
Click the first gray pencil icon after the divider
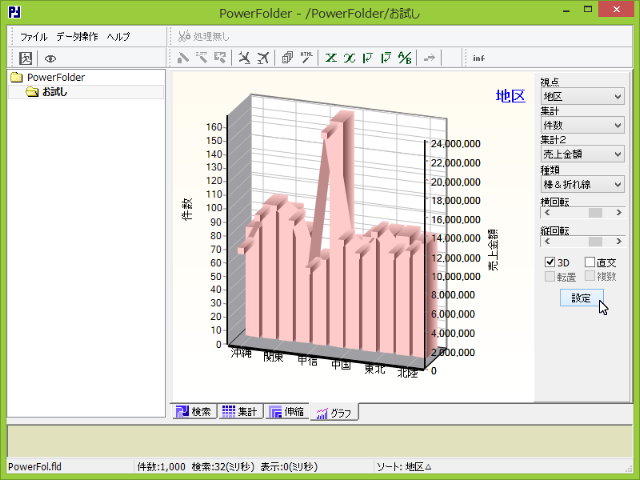click(183, 58)
